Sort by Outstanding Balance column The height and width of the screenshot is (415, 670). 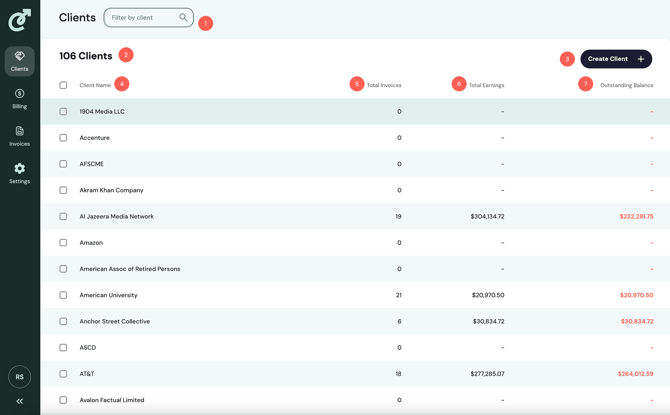point(626,85)
